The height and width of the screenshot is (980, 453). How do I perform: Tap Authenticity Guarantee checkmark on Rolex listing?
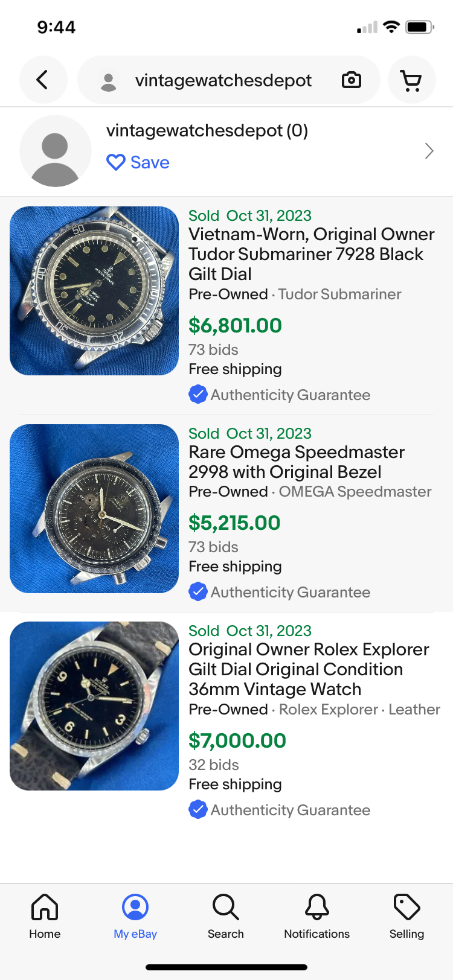[198, 809]
